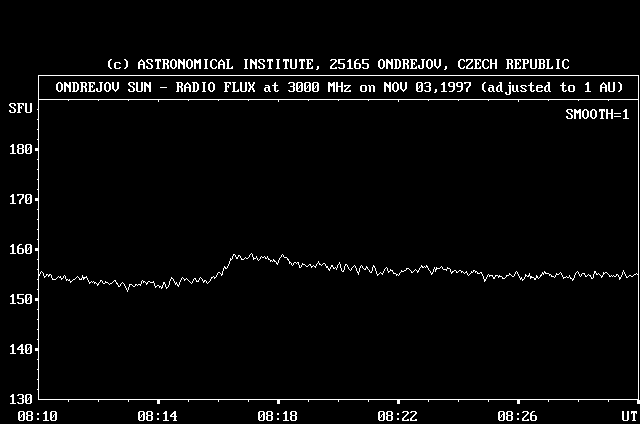Image resolution: width=640 pixels, height=424 pixels.
Task: Pick the 150 flux axis label
Action: pos(19,300)
